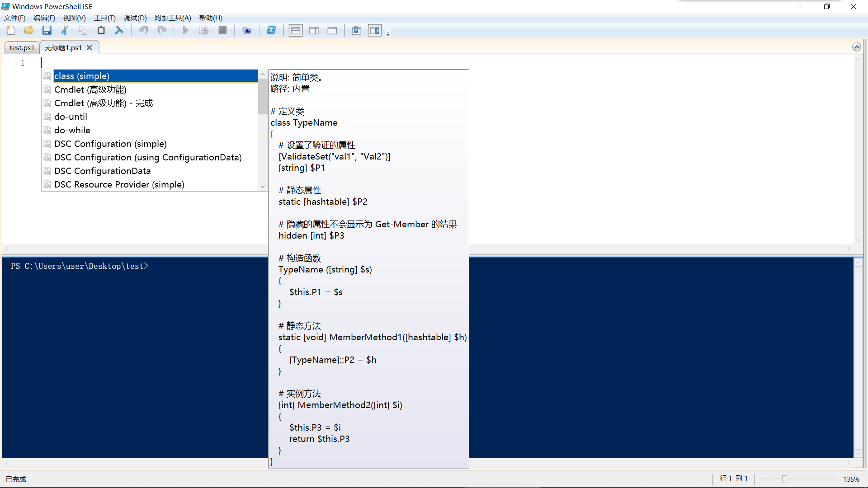Launch PowerShell.exe from the toolbar icon
Image resolution: width=868 pixels, height=488 pixels.
[271, 30]
